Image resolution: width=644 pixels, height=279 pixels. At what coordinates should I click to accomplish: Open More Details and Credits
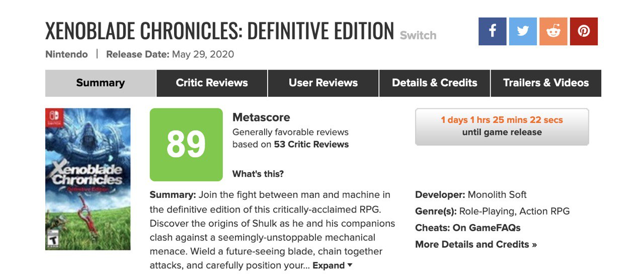[476, 244]
